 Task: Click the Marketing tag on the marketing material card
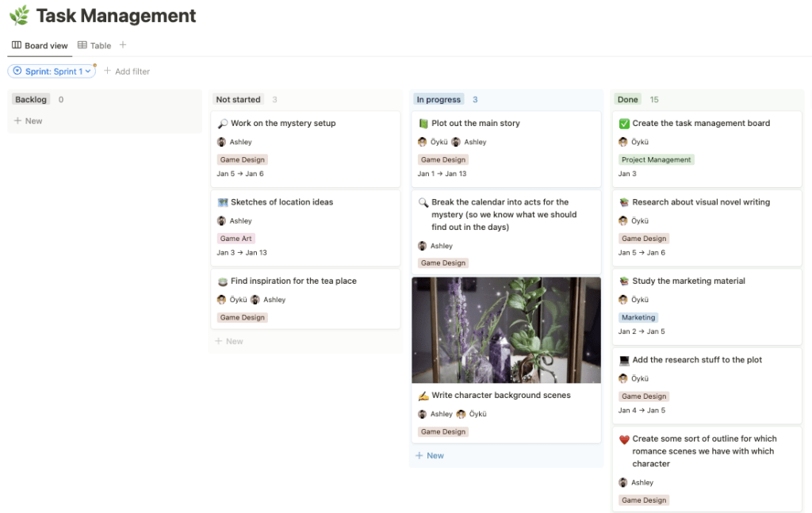[x=638, y=317]
